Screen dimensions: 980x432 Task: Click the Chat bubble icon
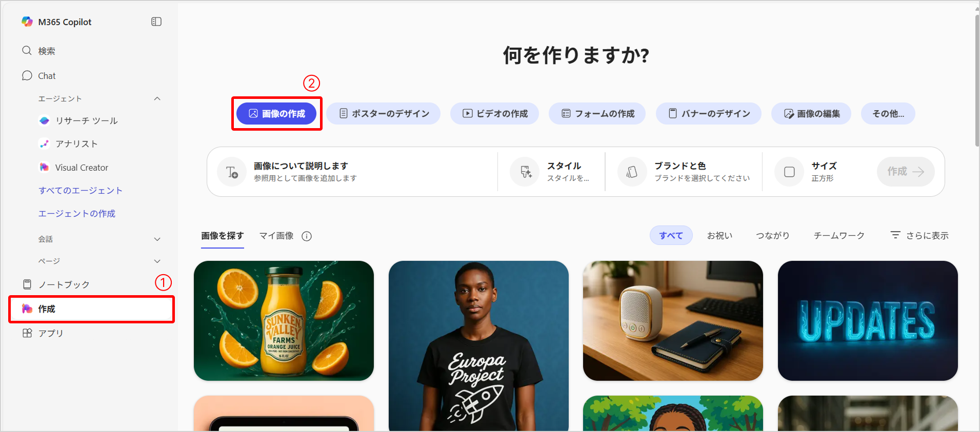(x=27, y=76)
